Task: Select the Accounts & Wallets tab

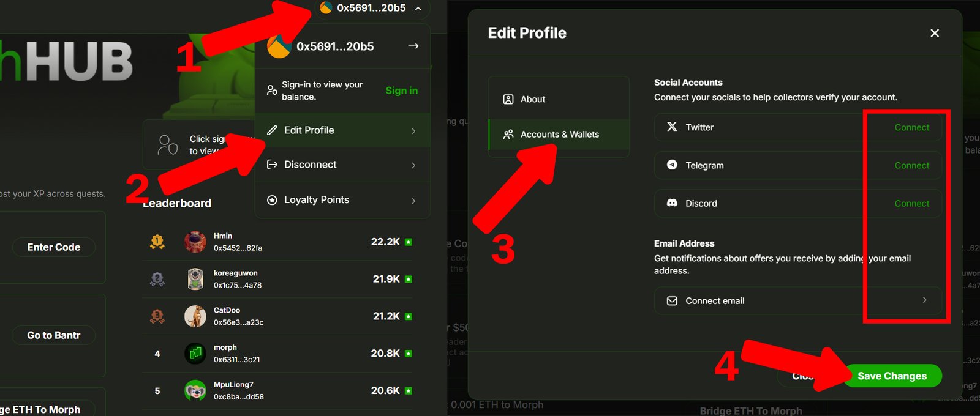Action: tap(559, 135)
